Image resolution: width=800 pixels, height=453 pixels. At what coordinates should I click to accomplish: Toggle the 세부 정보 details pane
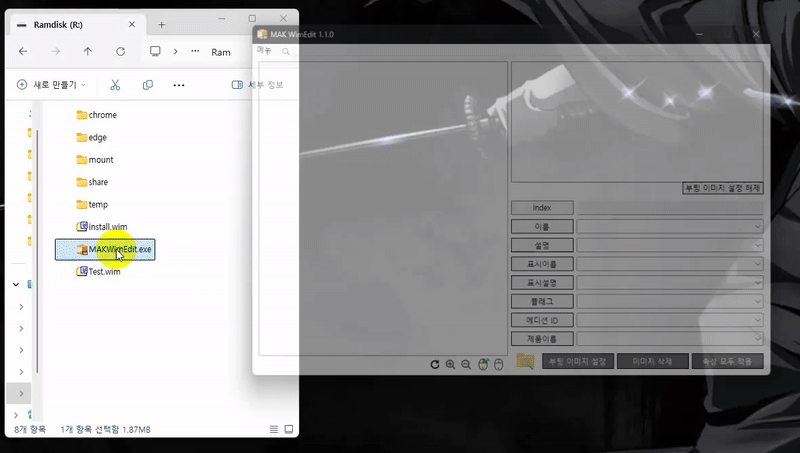(x=258, y=85)
